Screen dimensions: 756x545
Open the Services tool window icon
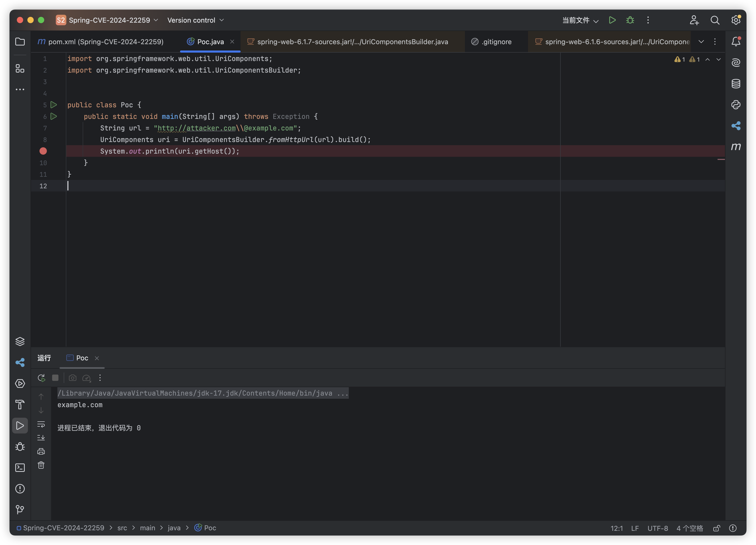(x=20, y=383)
